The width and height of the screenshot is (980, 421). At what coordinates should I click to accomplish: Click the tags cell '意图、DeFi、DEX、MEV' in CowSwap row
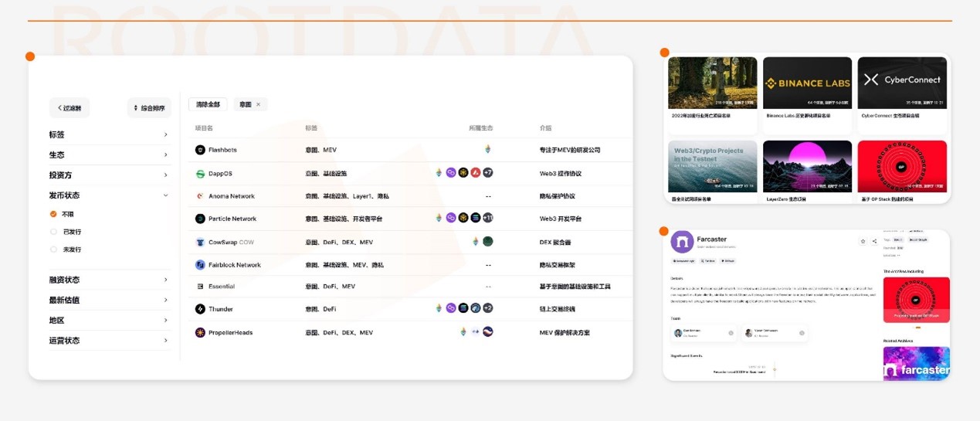tap(339, 242)
